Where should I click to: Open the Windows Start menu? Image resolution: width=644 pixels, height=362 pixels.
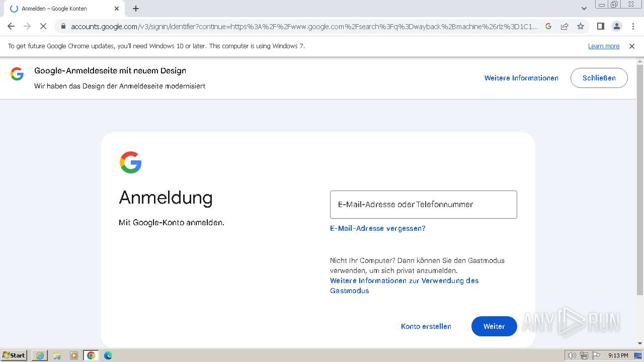[14, 355]
